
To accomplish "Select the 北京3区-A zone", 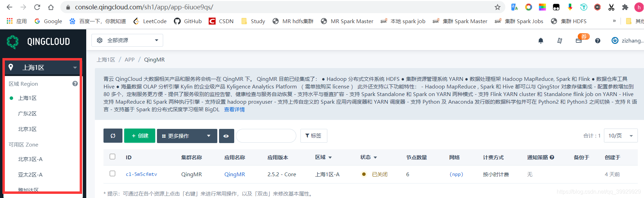I will 30,159.
